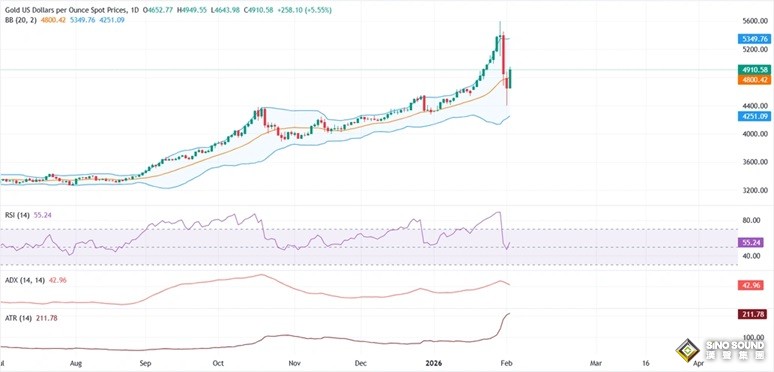Viewport: 774px width, 372px height.
Task: Click the blue 4251.09 price axis tag
Action: 754,116
